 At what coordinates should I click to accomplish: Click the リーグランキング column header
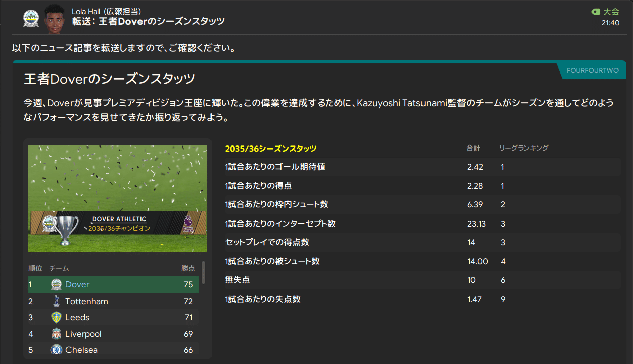point(524,148)
